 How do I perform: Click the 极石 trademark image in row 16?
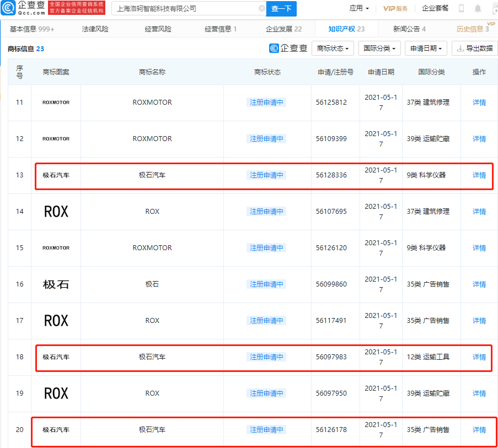[56, 284]
